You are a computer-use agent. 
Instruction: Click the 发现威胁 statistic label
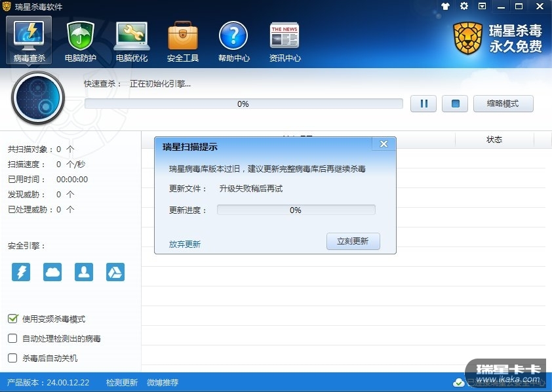coord(26,195)
